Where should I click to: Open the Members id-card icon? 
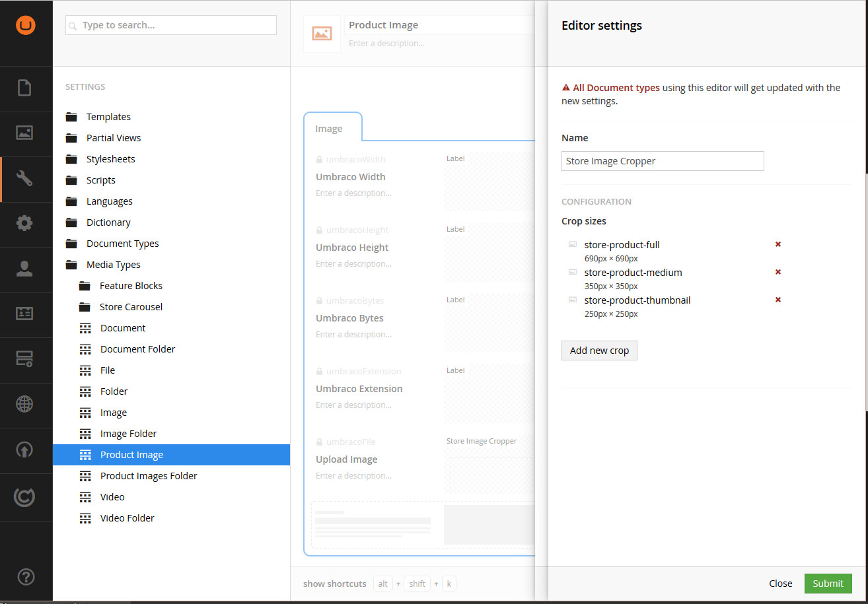pos(26,315)
